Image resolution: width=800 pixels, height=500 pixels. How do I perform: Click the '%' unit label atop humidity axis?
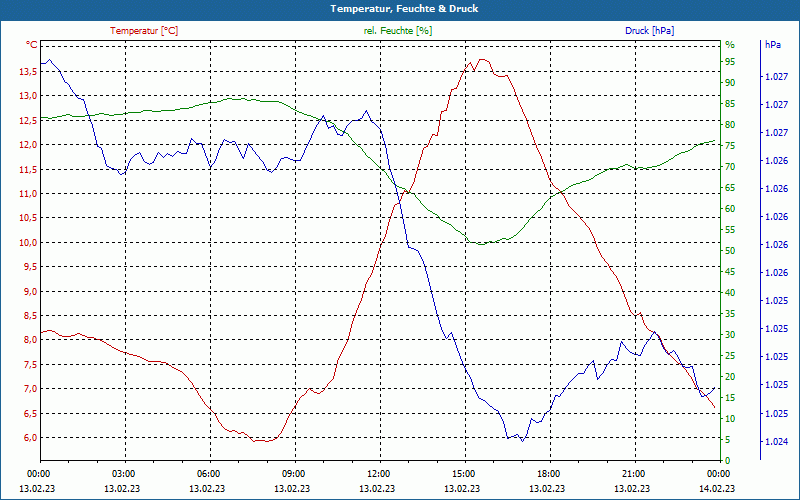coord(730,45)
